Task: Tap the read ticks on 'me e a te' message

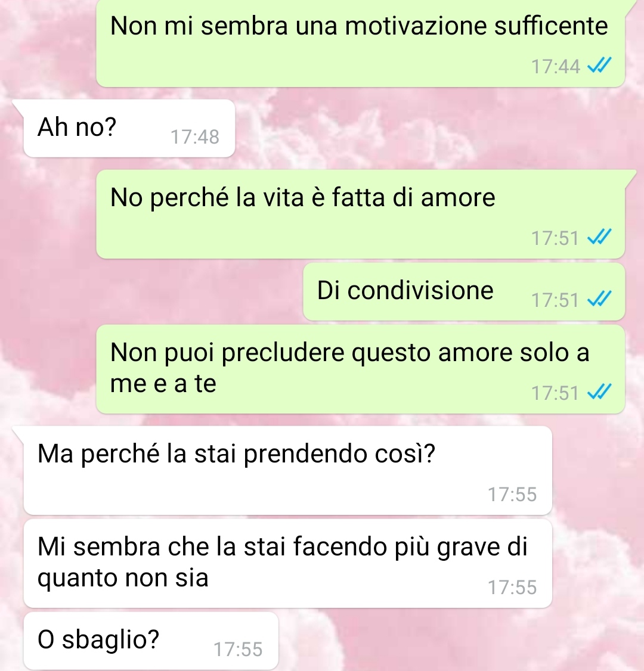Action: [599, 392]
